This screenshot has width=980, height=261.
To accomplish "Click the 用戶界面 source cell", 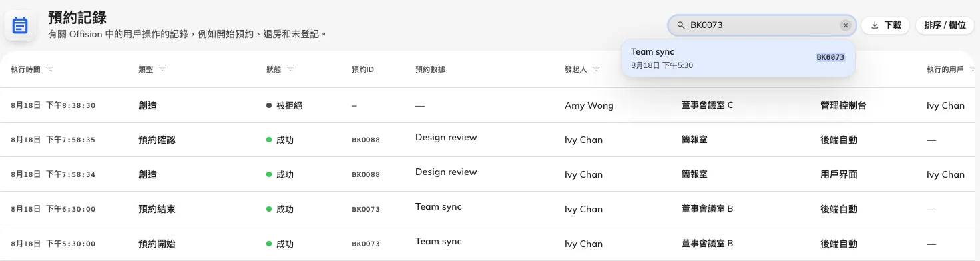I will tap(839, 174).
